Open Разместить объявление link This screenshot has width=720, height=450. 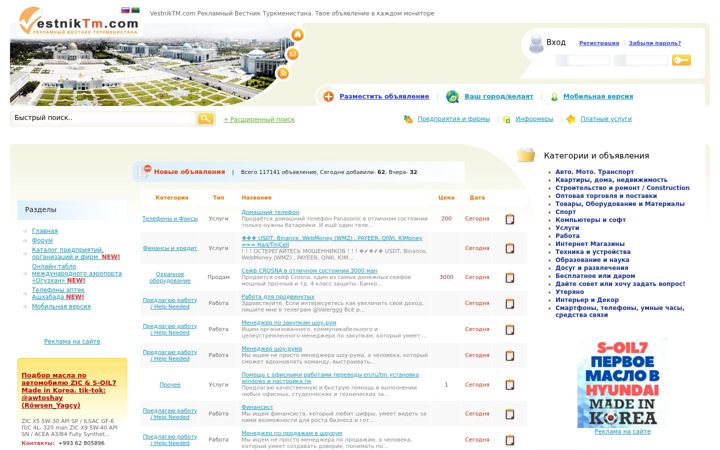(384, 96)
